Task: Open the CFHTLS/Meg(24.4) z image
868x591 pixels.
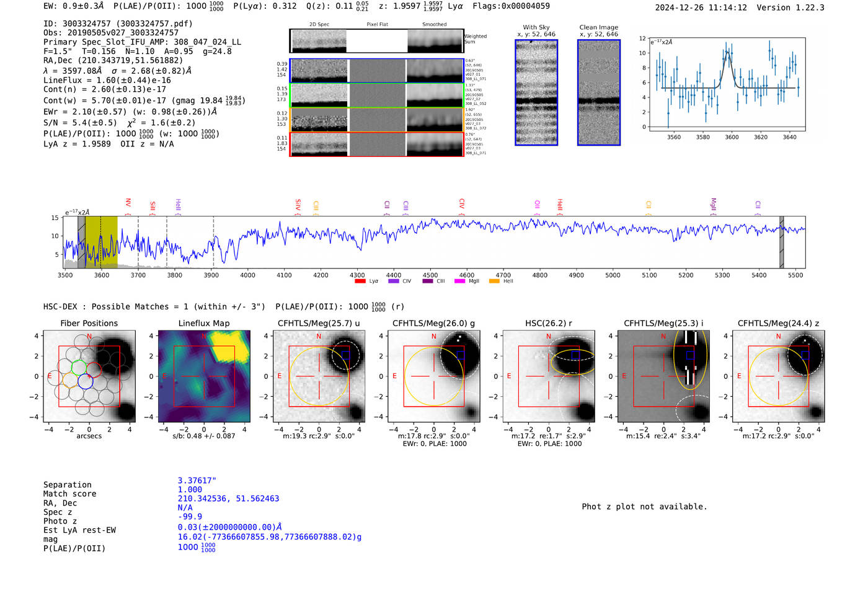Action: [x=778, y=376]
